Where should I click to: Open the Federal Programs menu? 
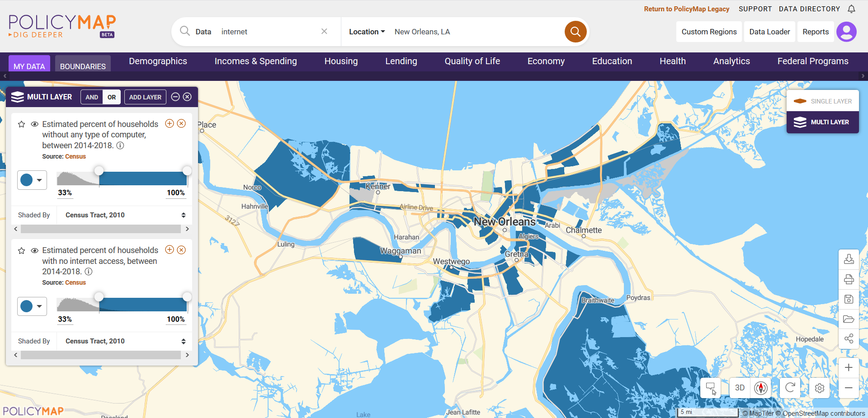click(x=813, y=61)
